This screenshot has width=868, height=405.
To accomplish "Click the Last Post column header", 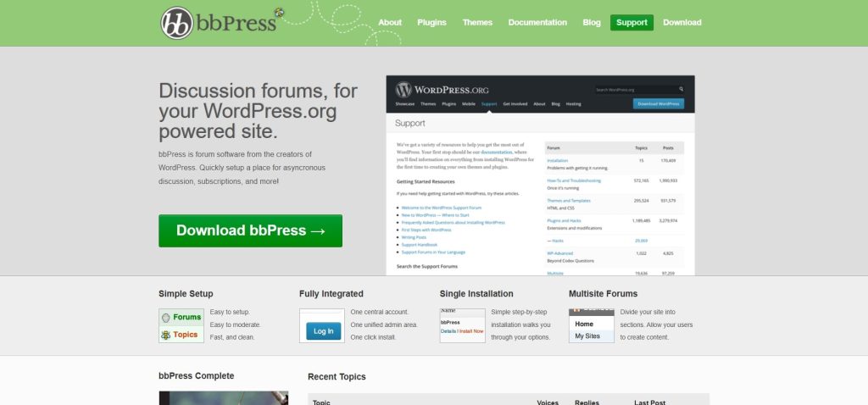I will tap(649, 402).
